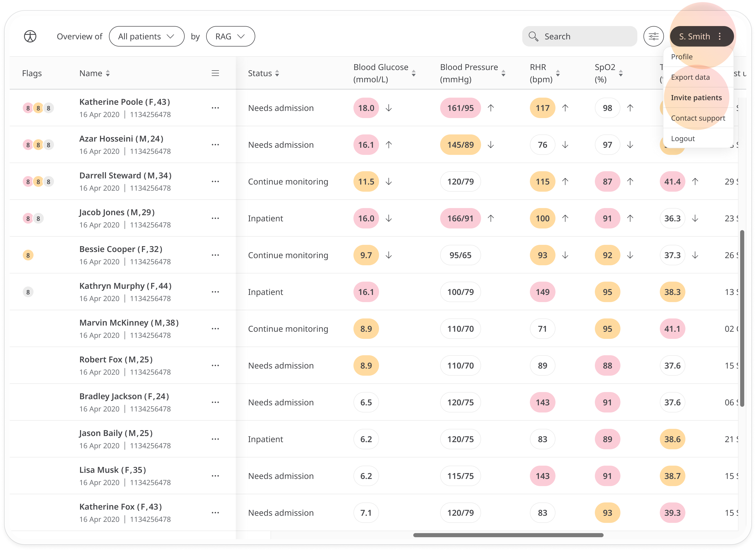Open more options for Jacob Jones
756x551 pixels.
coord(215,218)
